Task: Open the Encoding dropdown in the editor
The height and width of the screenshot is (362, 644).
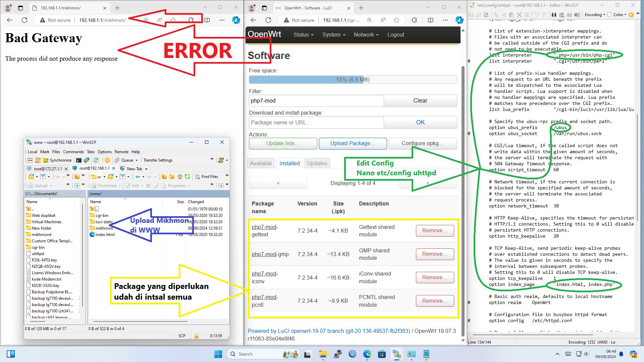Action: 595,15
